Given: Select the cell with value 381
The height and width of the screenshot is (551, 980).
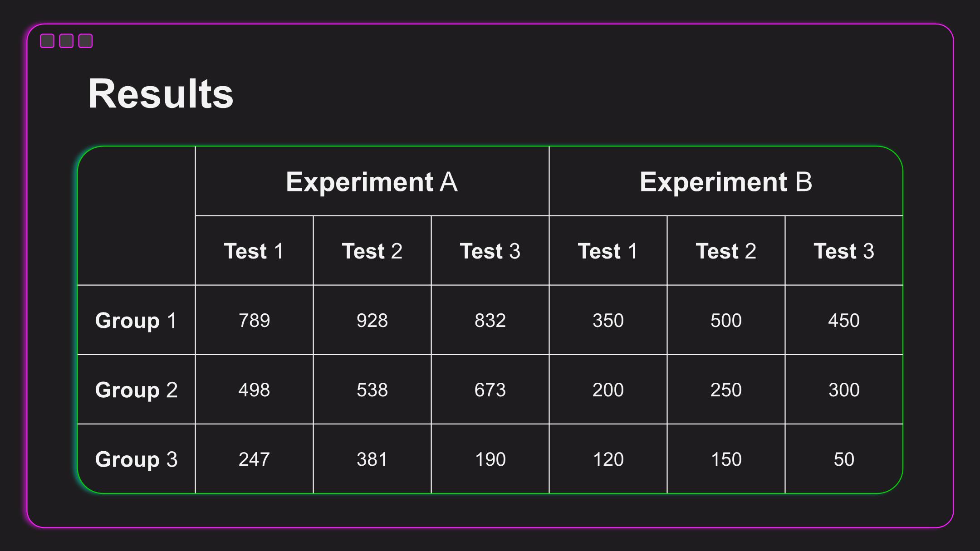Looking at the screenshot, I should click(372, 459).
